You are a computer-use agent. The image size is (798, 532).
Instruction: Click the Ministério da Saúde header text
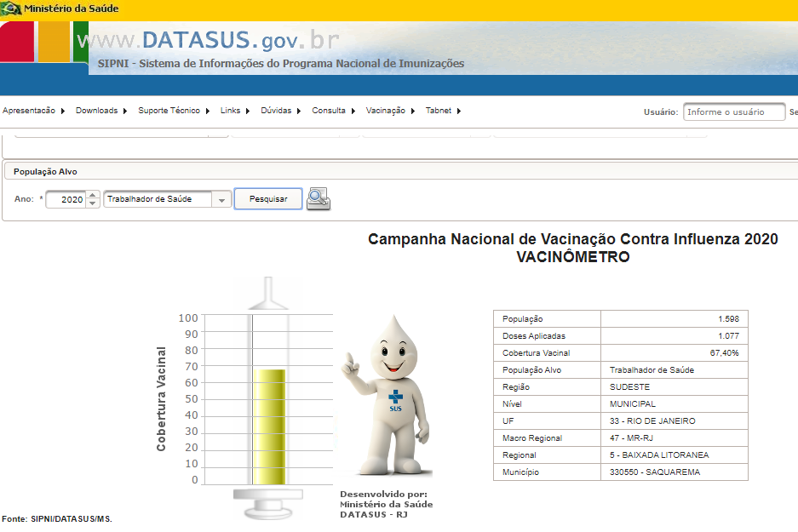72,9
